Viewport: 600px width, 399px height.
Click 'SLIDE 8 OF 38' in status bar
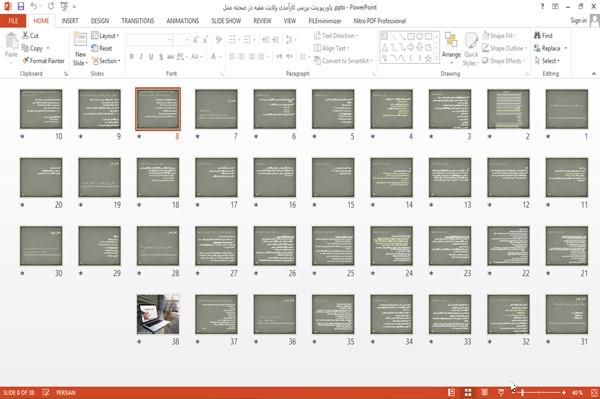(x=19, y=392)
